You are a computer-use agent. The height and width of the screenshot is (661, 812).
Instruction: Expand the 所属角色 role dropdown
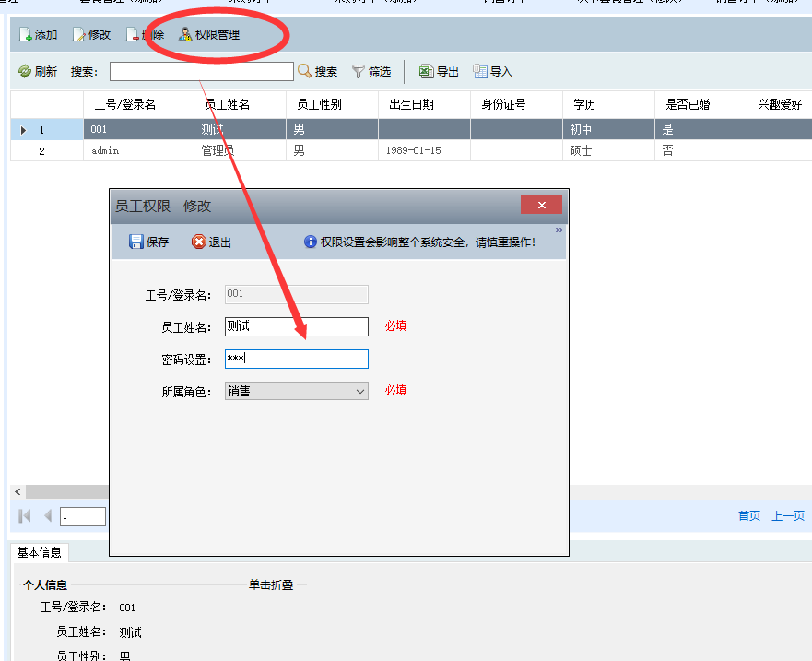tap(359, 391)
